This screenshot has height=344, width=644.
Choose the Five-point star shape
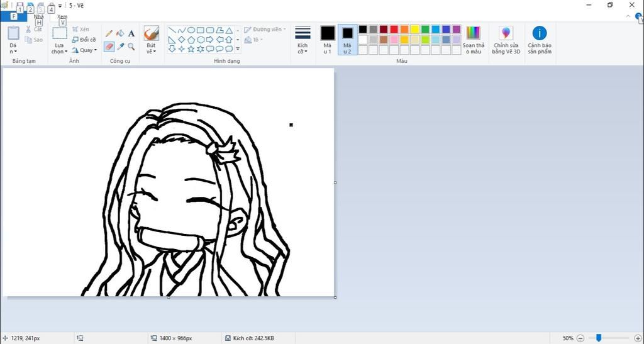tap(191, 49)
